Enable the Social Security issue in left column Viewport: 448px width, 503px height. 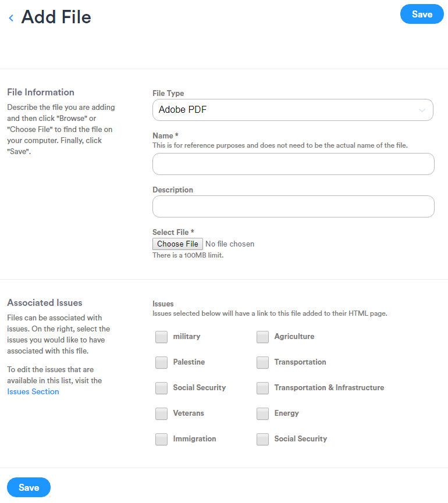161,388
